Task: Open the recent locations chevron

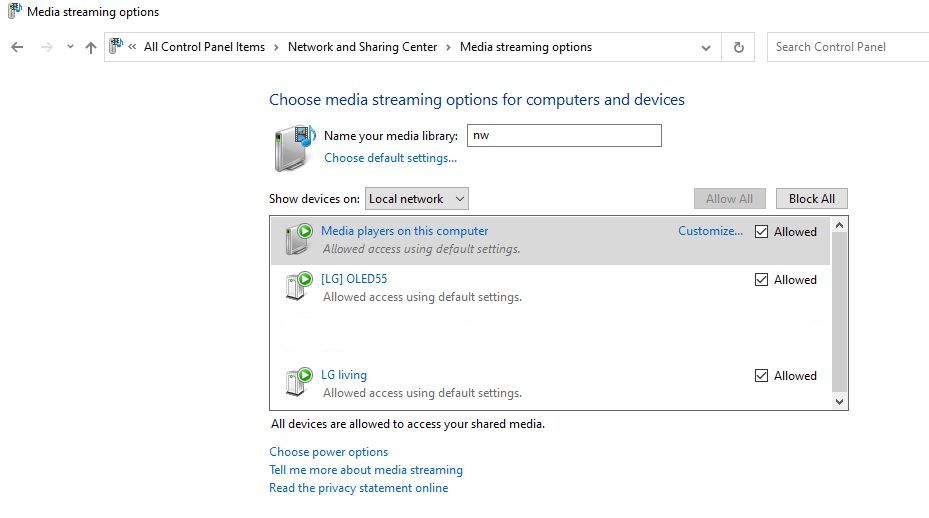Action: pos(70,47)
